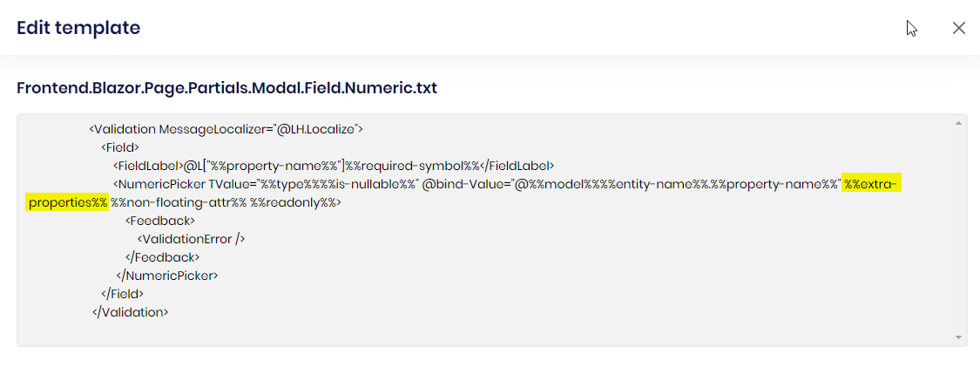This screenshot has height=368, width=980.
Task: Place cursor on closing Feedback tag
Action: pos(162,257)
